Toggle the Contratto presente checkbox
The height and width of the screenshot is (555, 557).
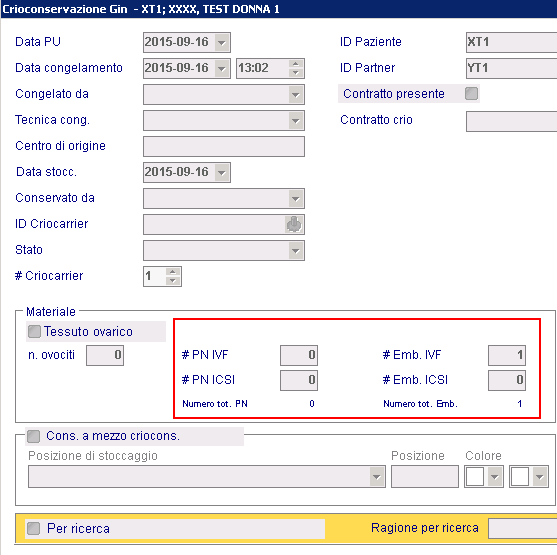471,94
